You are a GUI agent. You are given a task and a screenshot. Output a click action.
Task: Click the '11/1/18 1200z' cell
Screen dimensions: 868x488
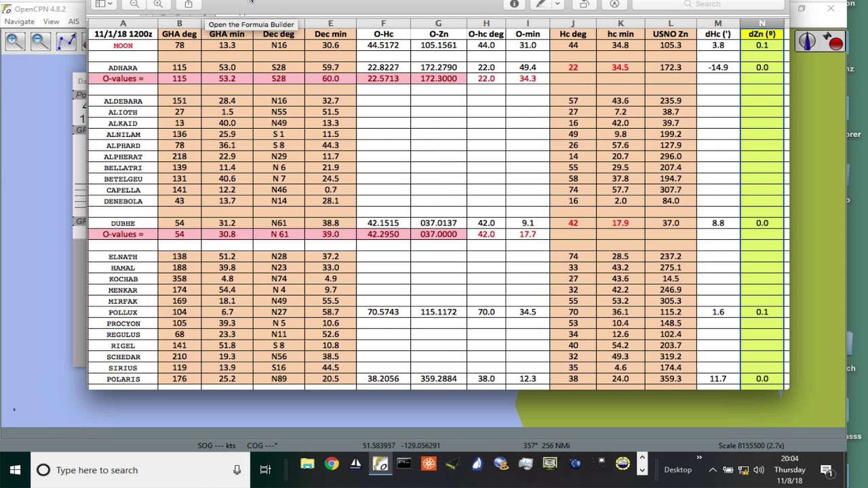(x=123, y=34)
